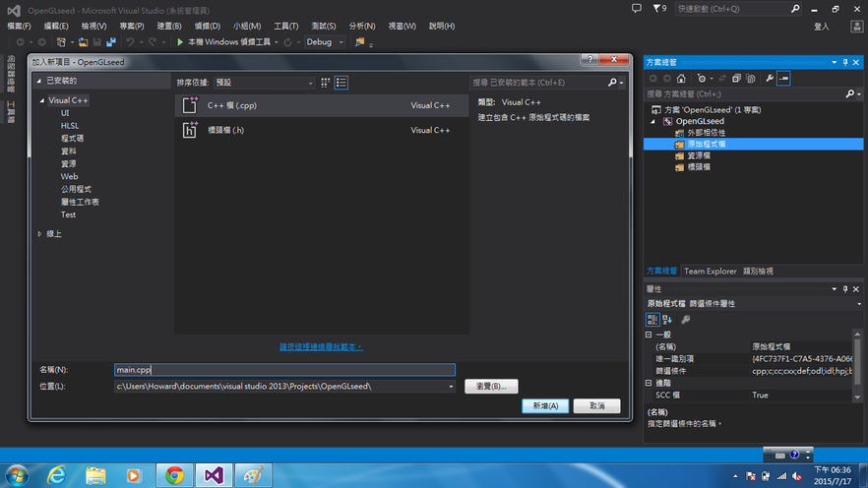Click the template search box in the dialog
Screen dimensions: 868x488
539,83
